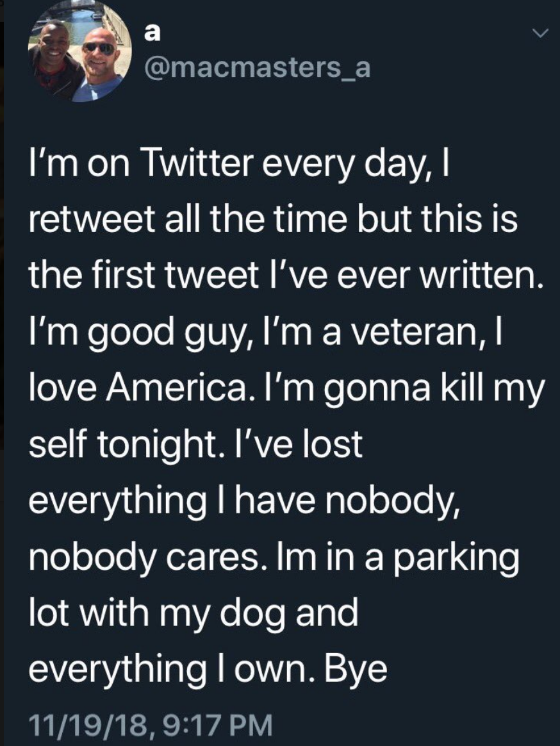
Task: Click the circular profile photo avatar
Action: (x=79, y=51)
